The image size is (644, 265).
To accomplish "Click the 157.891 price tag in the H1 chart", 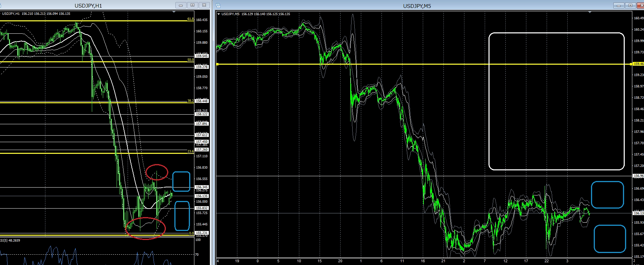I will click(x=202, y=124).
